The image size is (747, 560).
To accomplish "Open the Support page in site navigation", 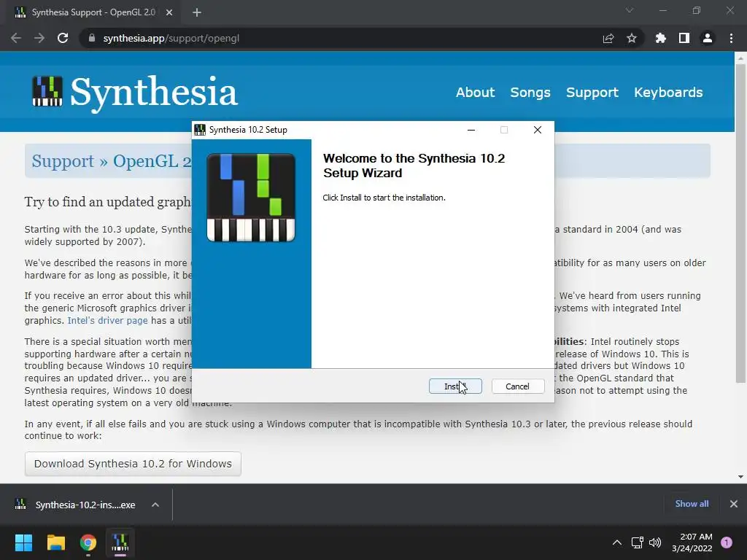I will pyautogui.click(x=592, y=93).
